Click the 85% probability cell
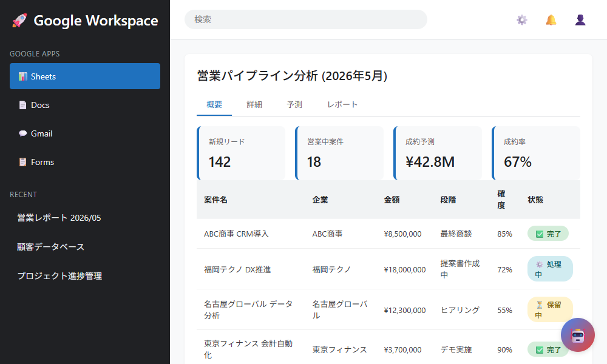 (504, 234)
